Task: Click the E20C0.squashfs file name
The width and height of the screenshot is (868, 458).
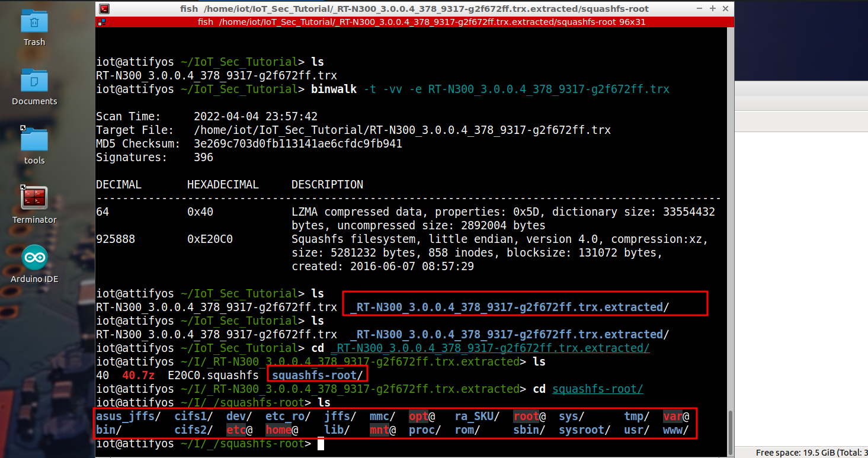Action: pyautogui.click(x=213, y=375)
